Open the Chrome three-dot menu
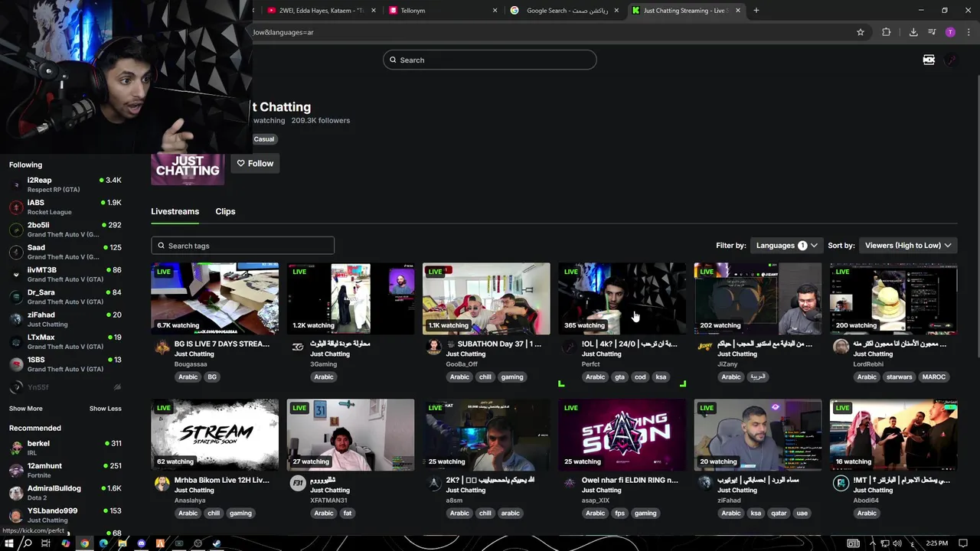Image resolution: width=980 pixels, height=551 pixels. coord(969,32)
